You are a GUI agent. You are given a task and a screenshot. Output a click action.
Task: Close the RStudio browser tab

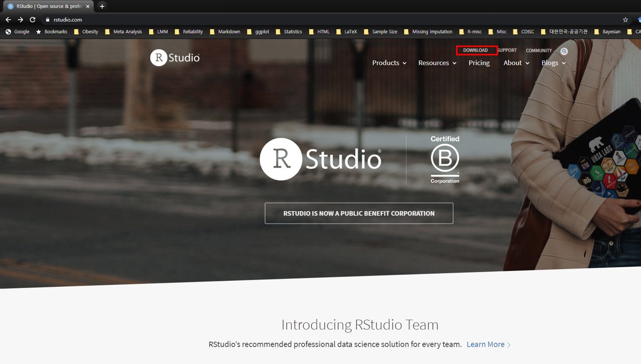pos(88,6)
